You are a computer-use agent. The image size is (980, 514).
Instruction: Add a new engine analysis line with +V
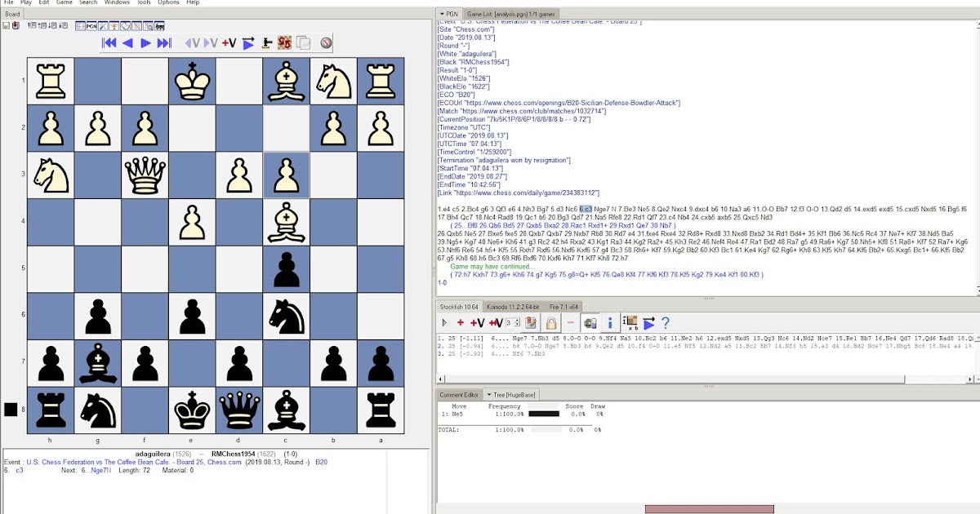475,324
